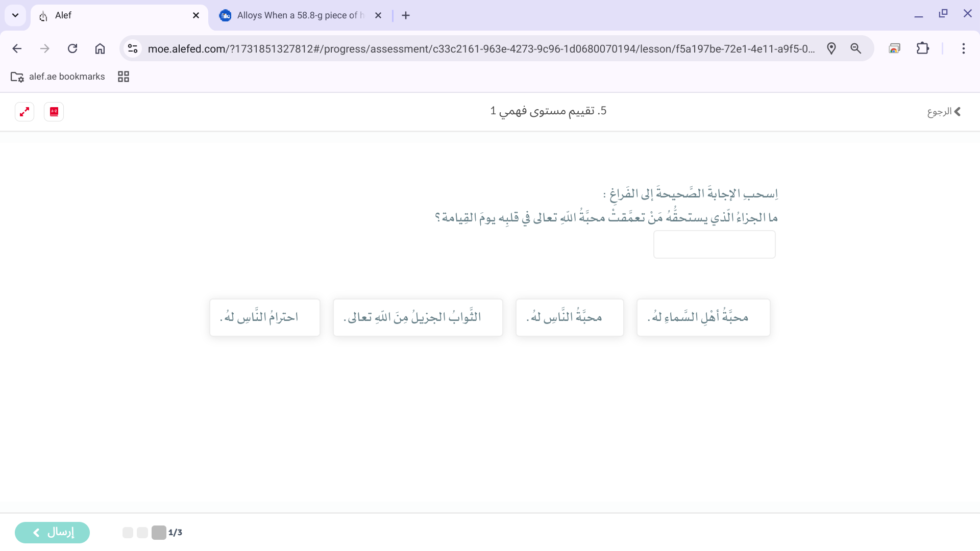The height and width of the screenshot is (551, 980).
Task: Click the location pin icon in address bar
Action: (x=831, y=48)
